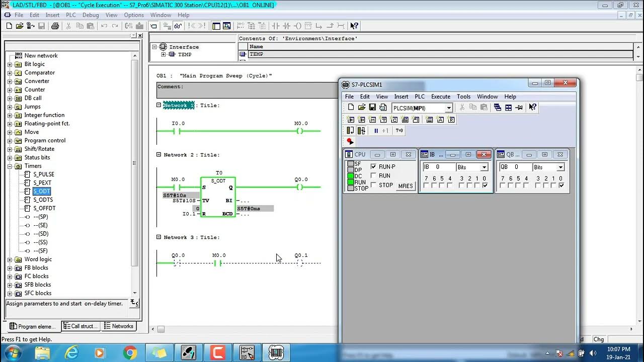Click the IB address input field
The height and width of the screenshot is (362, 644).
click(x=439, y=167)
